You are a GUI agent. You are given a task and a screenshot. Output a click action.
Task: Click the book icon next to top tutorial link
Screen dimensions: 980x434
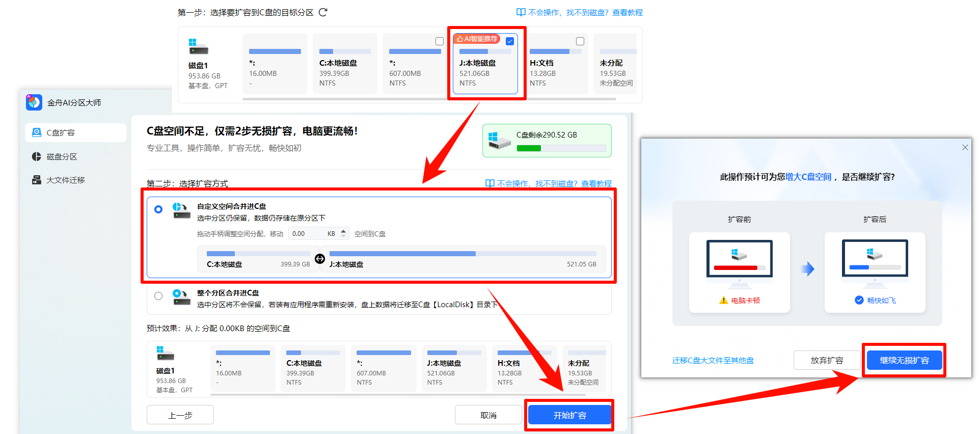point(521,12)
